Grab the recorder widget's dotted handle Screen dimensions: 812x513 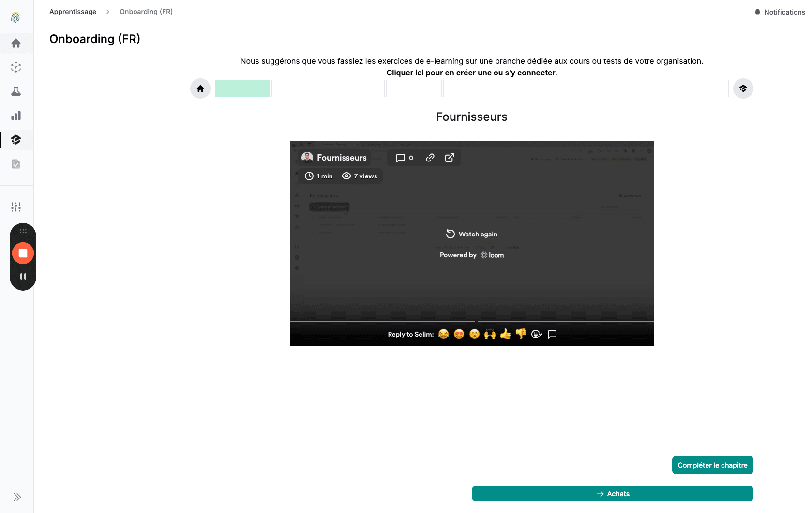click(x=23, y=231)
